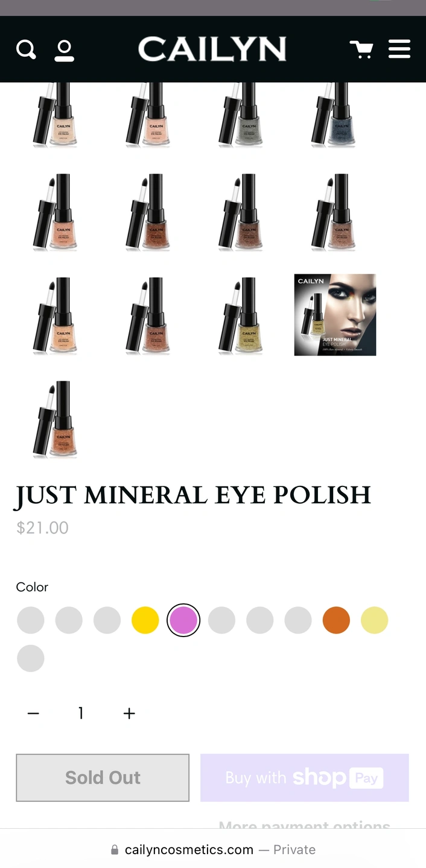Select the yellow color swatch

pos(145,620)
